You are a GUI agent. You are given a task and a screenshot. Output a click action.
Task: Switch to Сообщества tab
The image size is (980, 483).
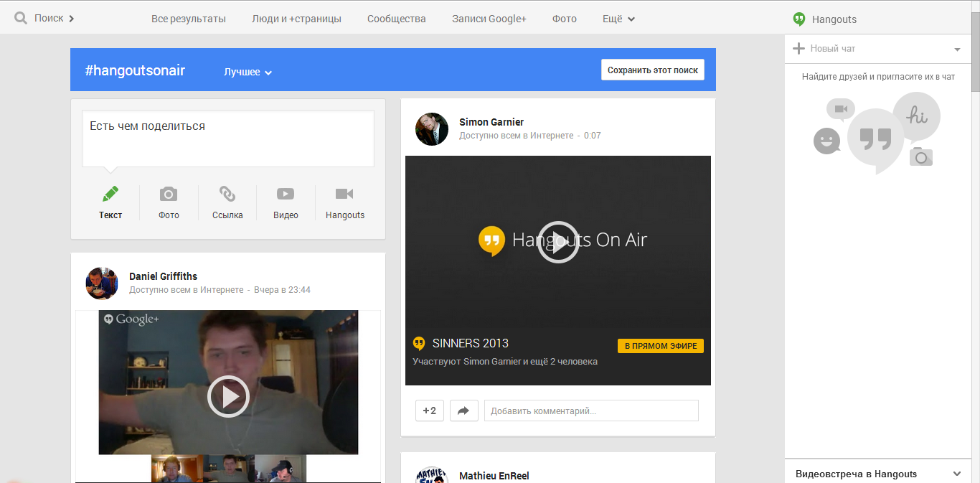point(397,19)
